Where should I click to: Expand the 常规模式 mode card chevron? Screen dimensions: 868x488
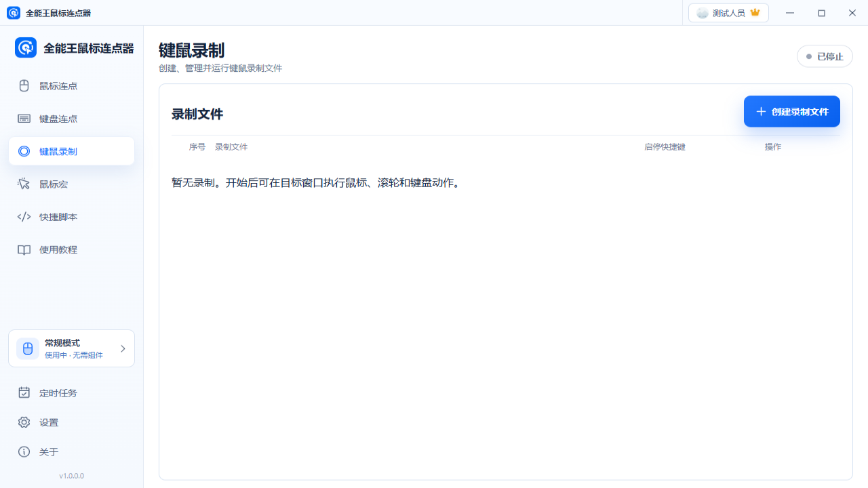123,348
